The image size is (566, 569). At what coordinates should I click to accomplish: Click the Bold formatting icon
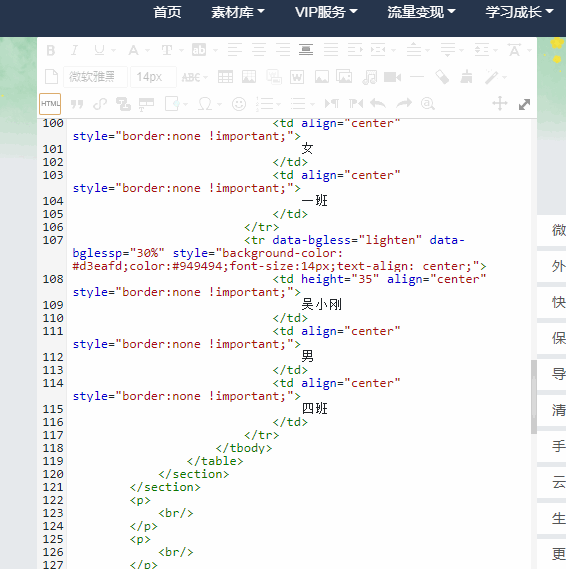[x=51, y=50]
